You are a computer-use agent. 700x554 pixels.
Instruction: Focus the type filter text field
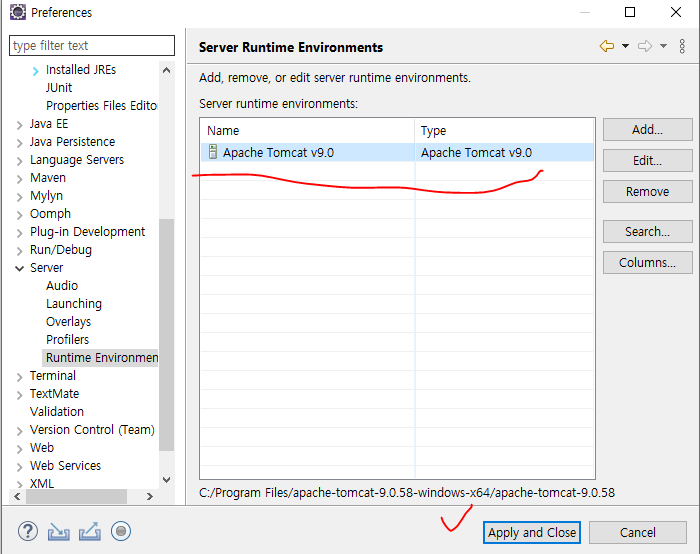click(x=92, y=46)
